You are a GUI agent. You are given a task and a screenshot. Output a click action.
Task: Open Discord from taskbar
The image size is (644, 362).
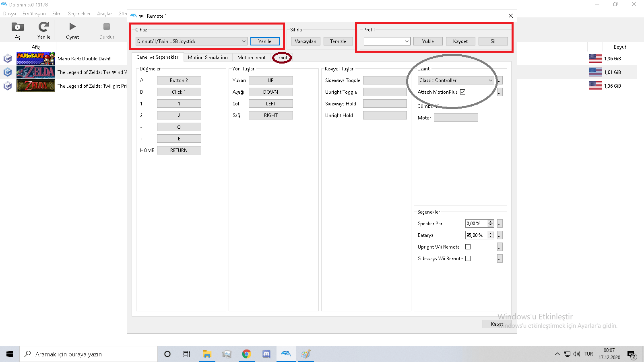click(x=266, y=354)
